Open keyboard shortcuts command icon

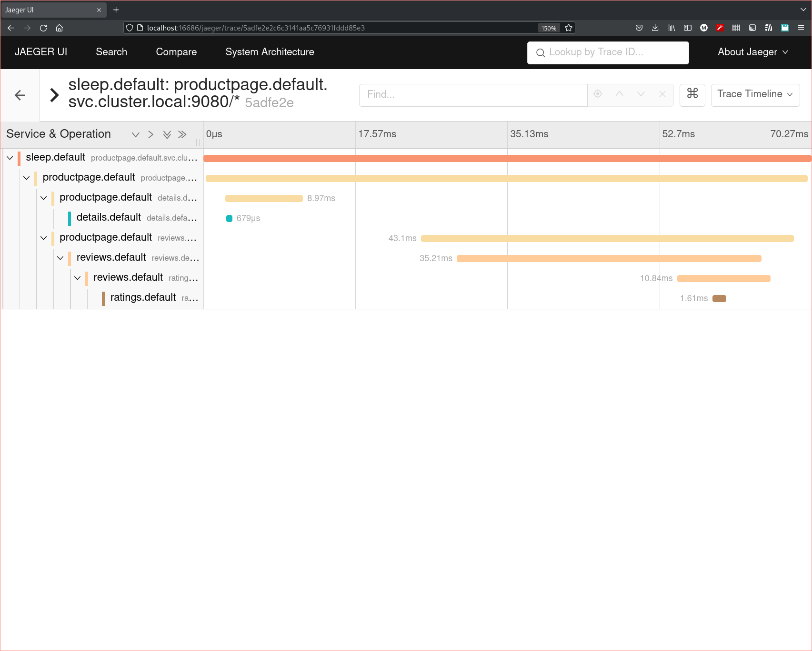(692, 95)
